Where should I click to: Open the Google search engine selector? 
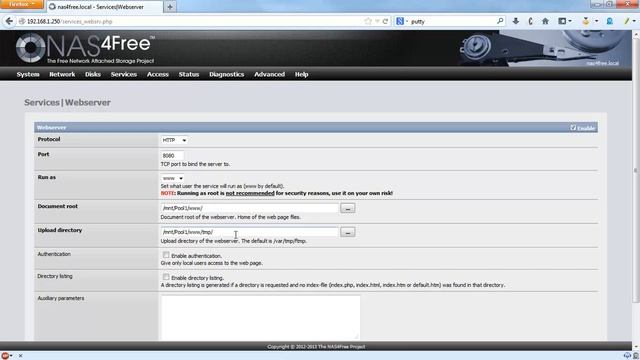coord(402,21)
